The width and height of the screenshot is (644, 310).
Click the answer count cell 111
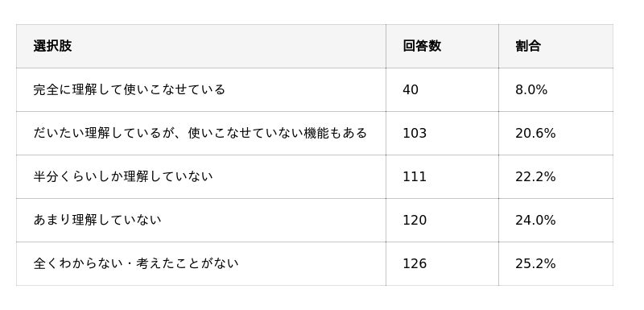415,176
